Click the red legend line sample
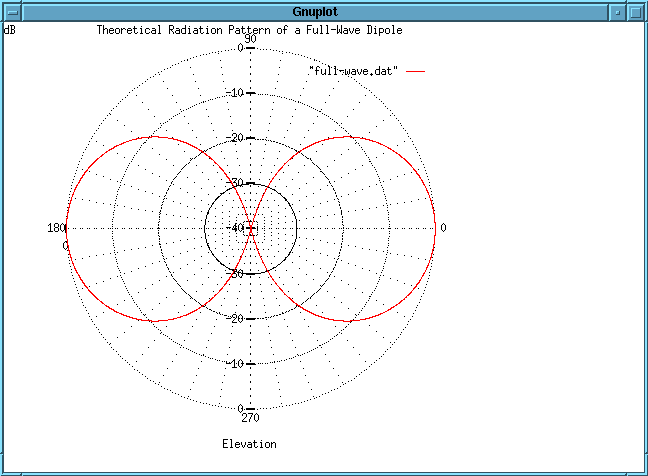 pos(415,72)
